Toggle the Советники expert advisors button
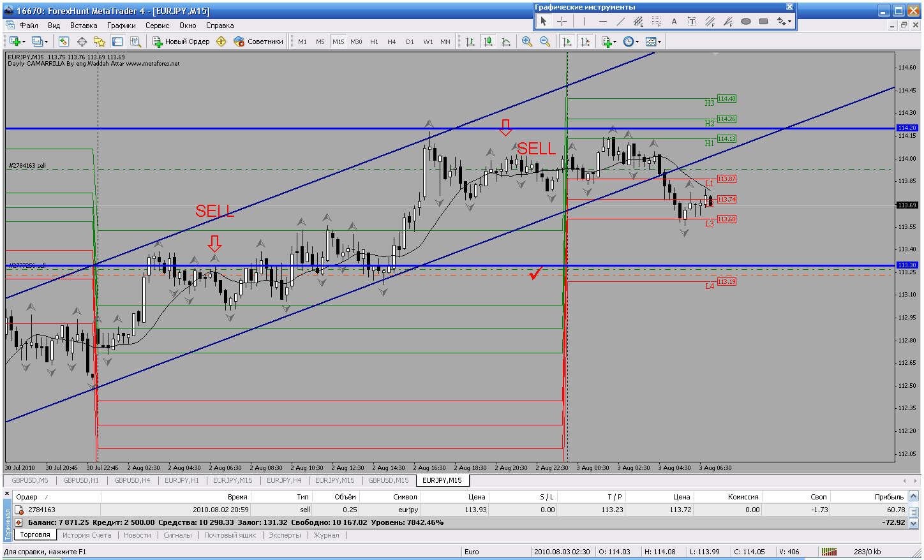924x560 pixels. click(x=258, y=41)
